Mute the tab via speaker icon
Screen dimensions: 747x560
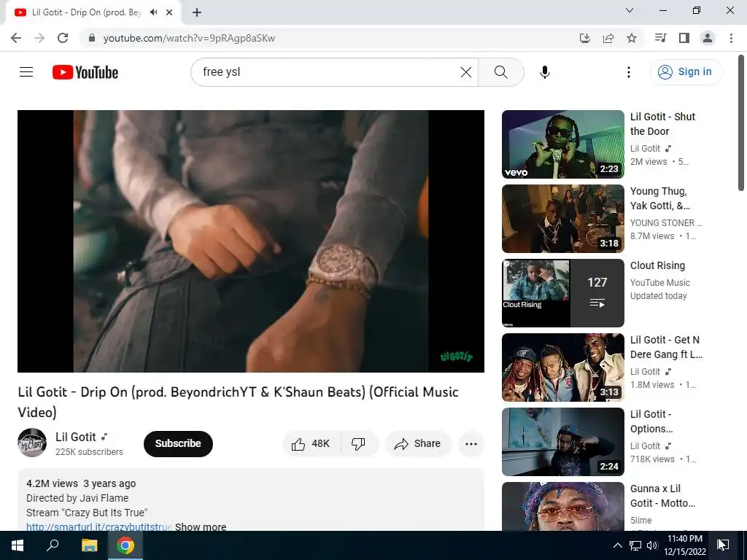153,12
